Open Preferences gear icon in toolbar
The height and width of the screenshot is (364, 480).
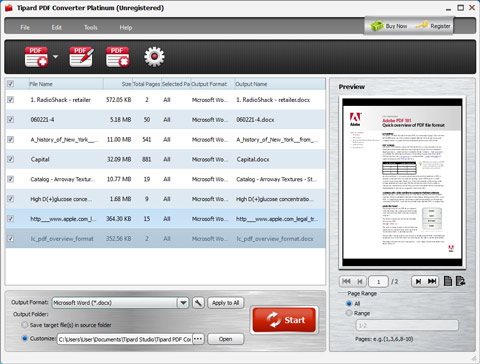[154, 57]
